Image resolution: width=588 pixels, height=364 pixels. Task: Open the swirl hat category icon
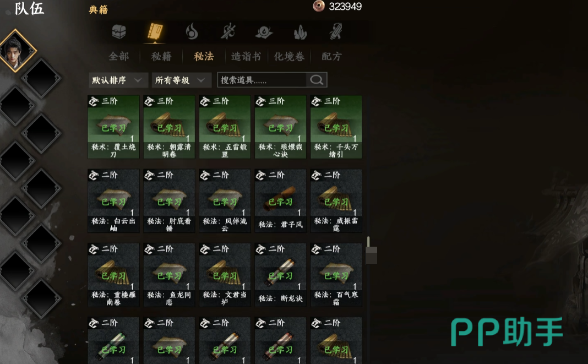[x=264, y=32]
